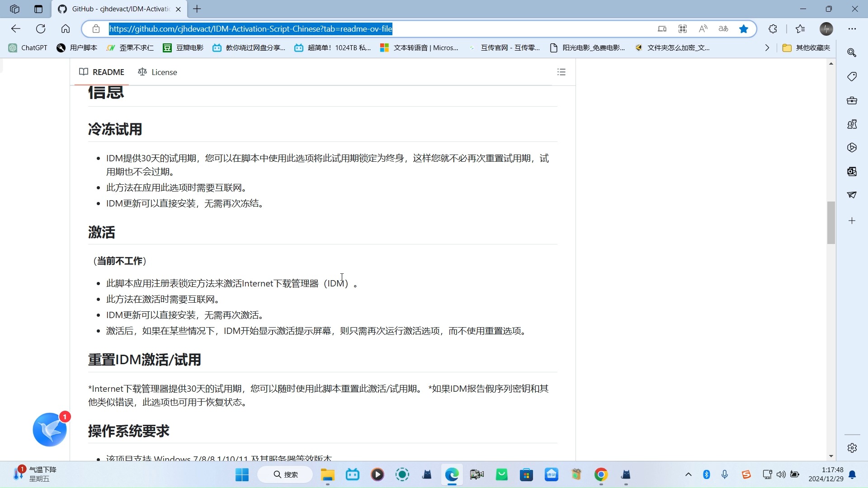Open page translate icon
Viewport: 868px width, 488px height.
coord(723,29)
